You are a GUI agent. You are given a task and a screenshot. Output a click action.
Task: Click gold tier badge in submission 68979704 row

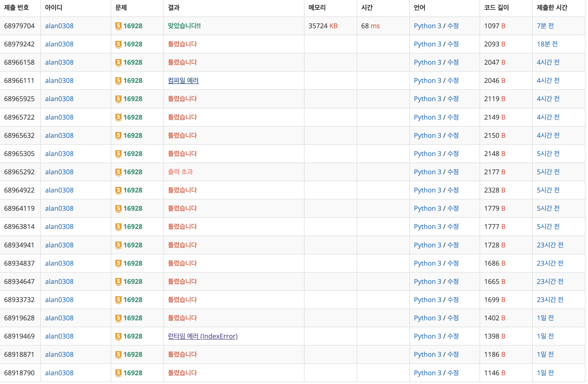point(118,26)
